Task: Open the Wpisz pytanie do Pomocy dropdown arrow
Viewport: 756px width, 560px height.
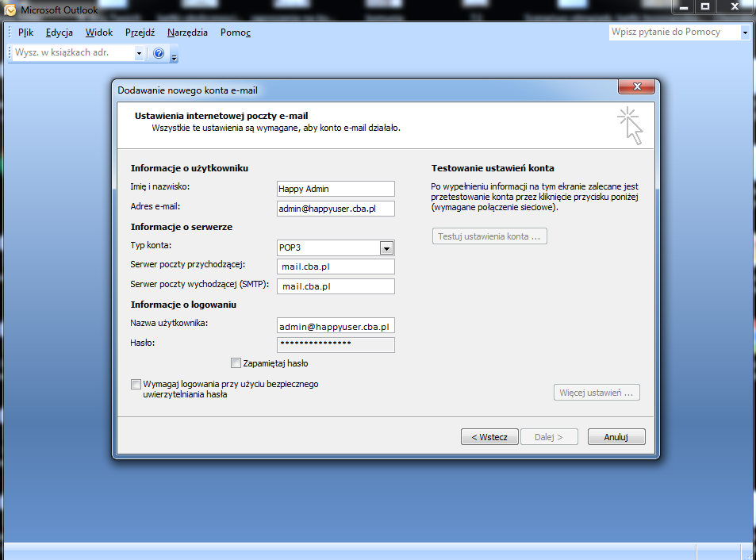Action: [x=745, y=33]
